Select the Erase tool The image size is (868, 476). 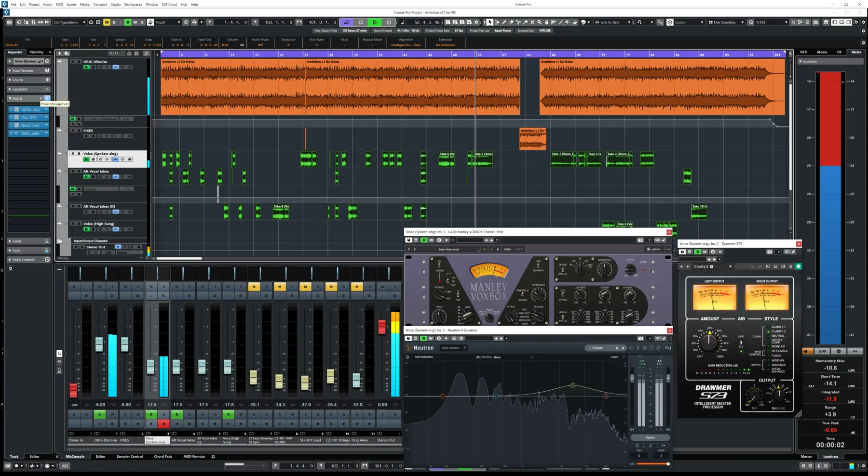(x=511, y=22)
